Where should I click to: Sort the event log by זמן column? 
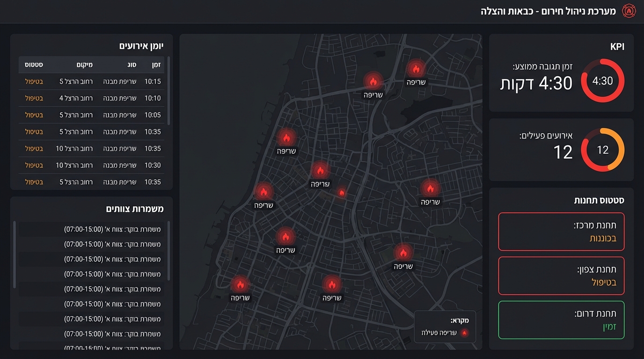tap(155, 65)
